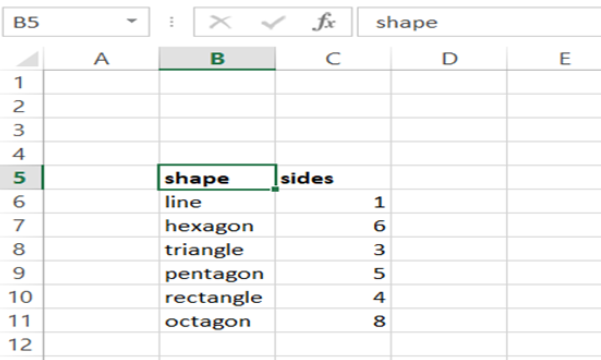Select the cell containing "line"
Image resolution: width=601 pixels, height=360 pixels.
pyautogui.click(x=217, y=201)
